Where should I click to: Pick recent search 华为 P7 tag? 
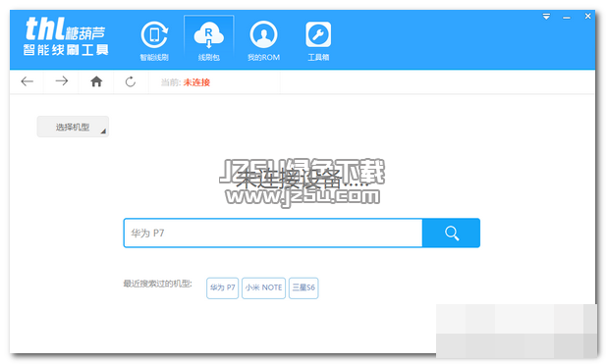(222, 287)
